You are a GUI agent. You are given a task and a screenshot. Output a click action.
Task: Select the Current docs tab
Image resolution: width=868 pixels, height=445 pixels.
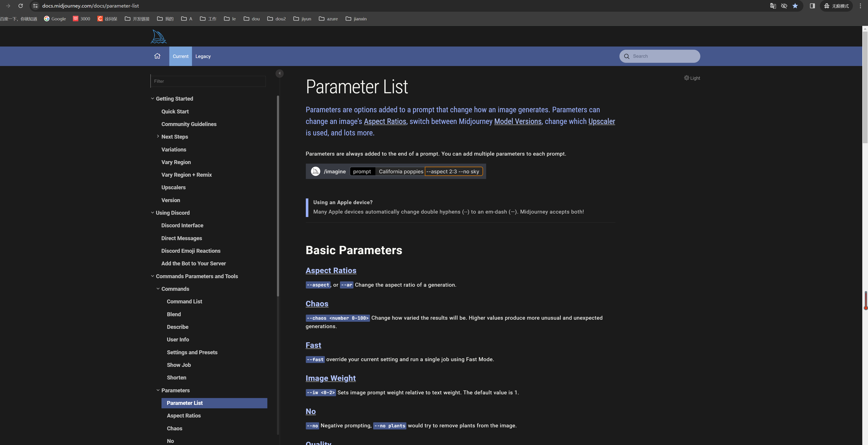pos(181,56)
